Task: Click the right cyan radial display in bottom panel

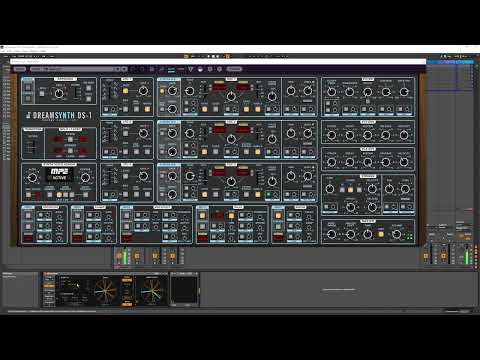Action: coord(153,291)
